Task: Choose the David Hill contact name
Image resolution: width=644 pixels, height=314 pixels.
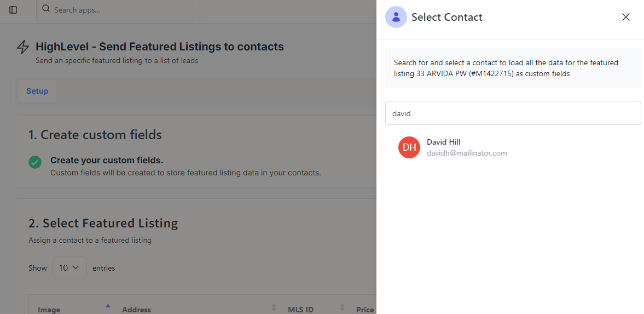Action: click(443, 142)
